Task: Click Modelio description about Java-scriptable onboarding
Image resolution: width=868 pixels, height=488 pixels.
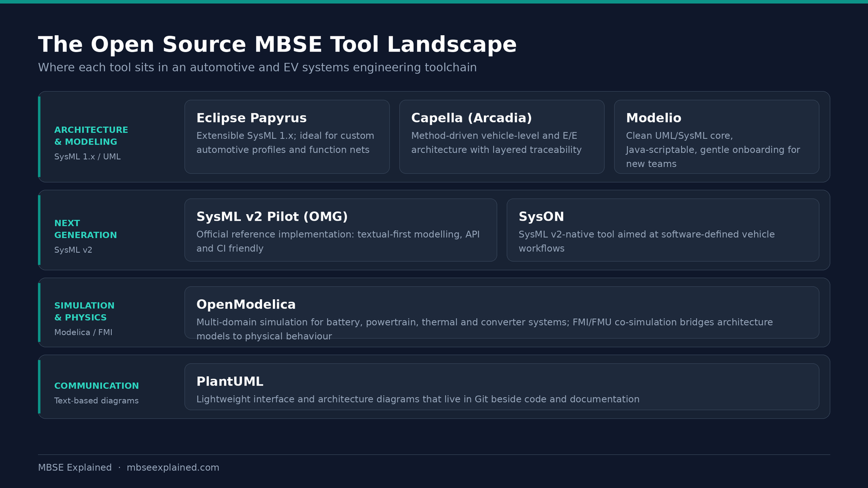Action: tap(713, 150)
